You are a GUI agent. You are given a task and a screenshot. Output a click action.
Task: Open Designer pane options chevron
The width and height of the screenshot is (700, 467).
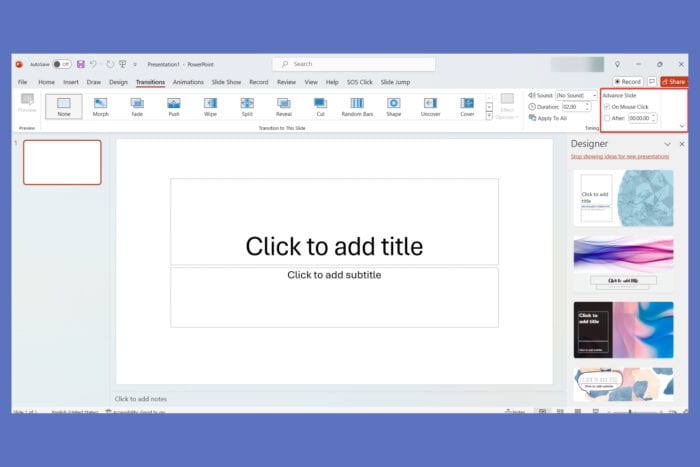pos(667,144)
